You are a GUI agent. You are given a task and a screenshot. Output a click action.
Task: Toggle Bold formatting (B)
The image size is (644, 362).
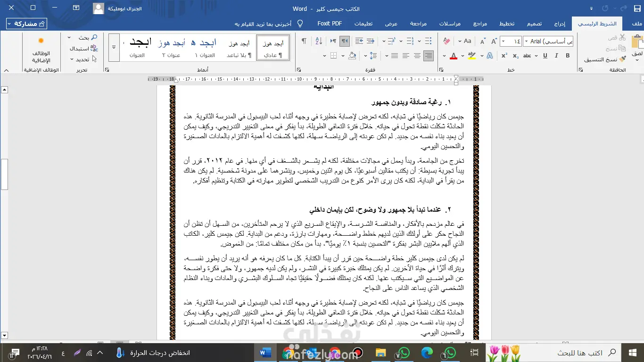568,56
